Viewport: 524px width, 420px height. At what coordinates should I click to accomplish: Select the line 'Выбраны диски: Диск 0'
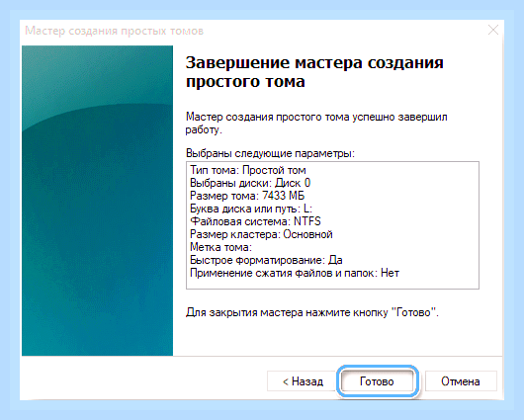coord(250,183)
